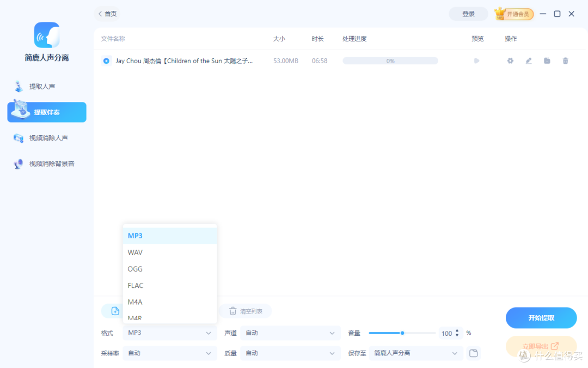Delete the Jay Chou file with the trash icon
Screen dimensions: 588x368
[566, 61]
